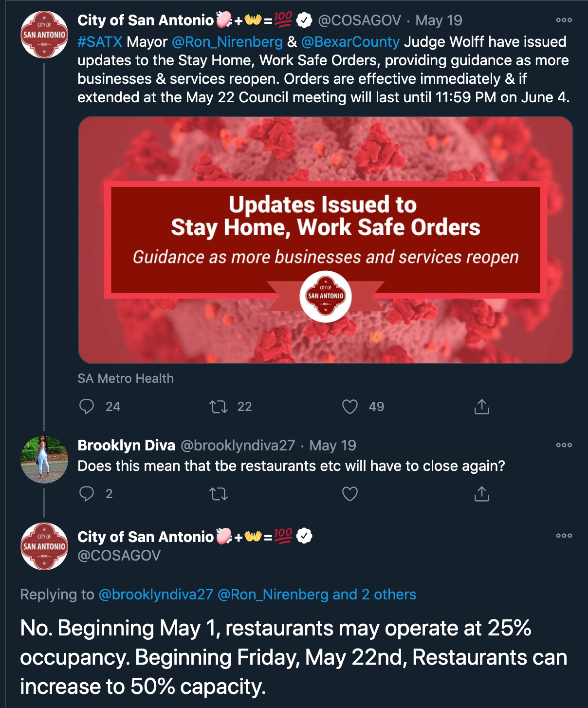Like the City of San Antonio tweet
The height and width of the screenshot is (708, 588).
(x=350, y=407)
